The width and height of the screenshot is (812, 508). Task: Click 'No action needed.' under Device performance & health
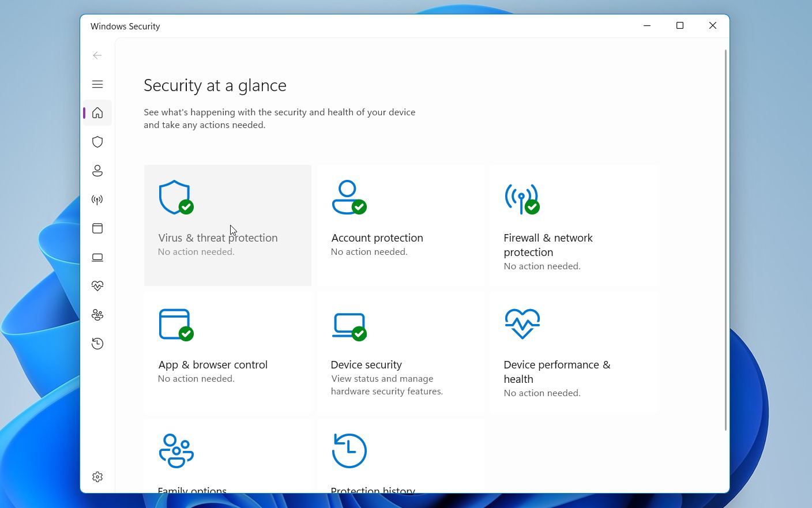[542, 393]
